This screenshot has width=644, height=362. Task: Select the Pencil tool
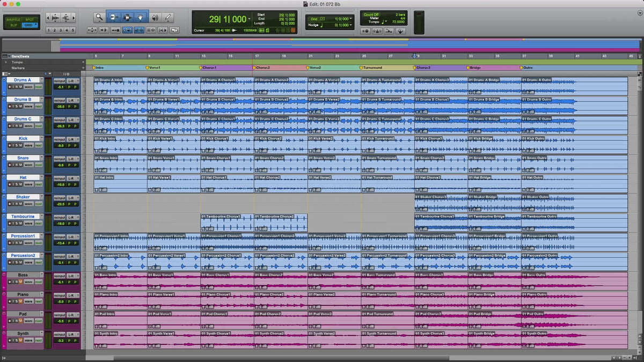pyautogui.click(x=168, y=18)
